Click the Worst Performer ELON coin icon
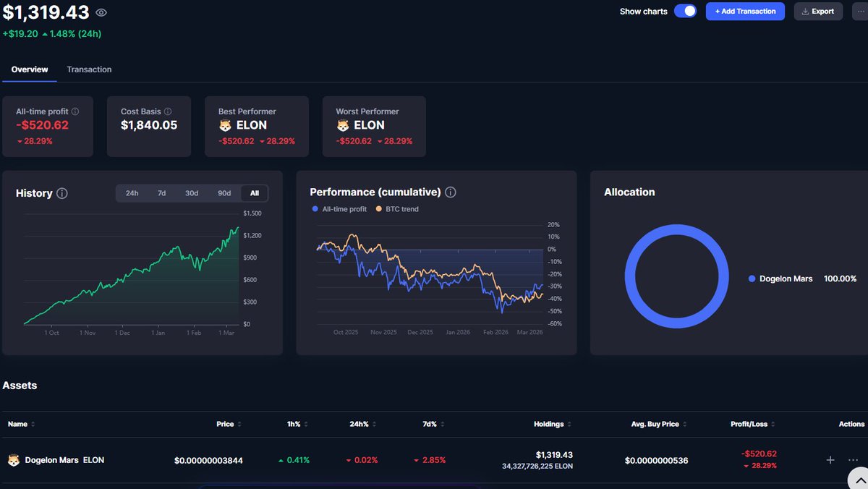Viewport: 868px width, 489px height. pos(343,125)
